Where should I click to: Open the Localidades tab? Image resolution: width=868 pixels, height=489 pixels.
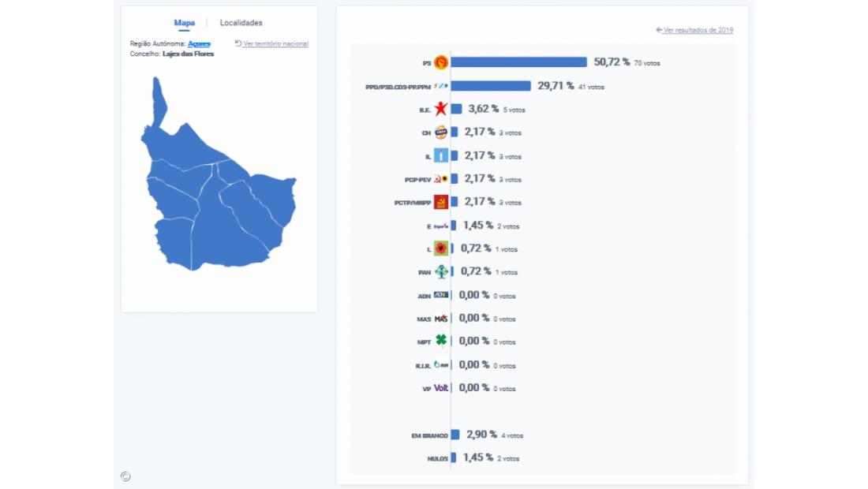(x=241, y=23)
